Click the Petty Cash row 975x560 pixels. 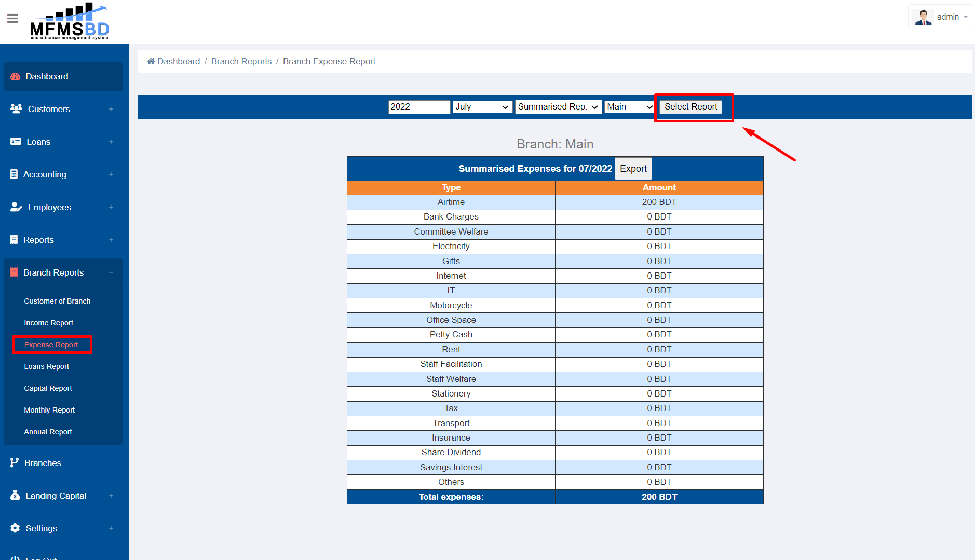[555, 335]
